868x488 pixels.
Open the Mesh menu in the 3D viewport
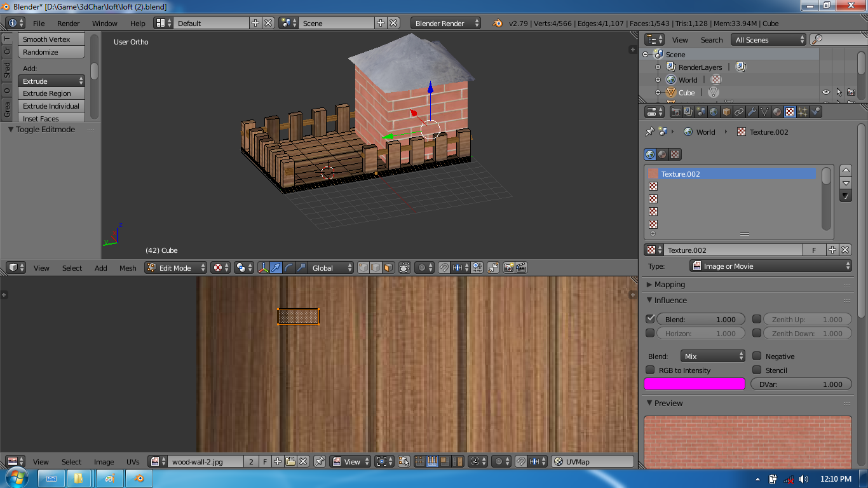point(127,268)
